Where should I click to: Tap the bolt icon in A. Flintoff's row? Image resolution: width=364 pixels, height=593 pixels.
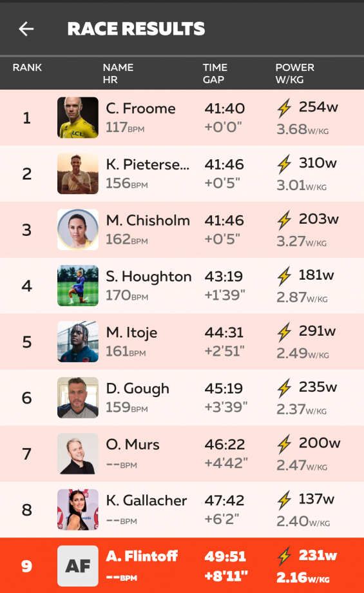click(x=284, y=556)
